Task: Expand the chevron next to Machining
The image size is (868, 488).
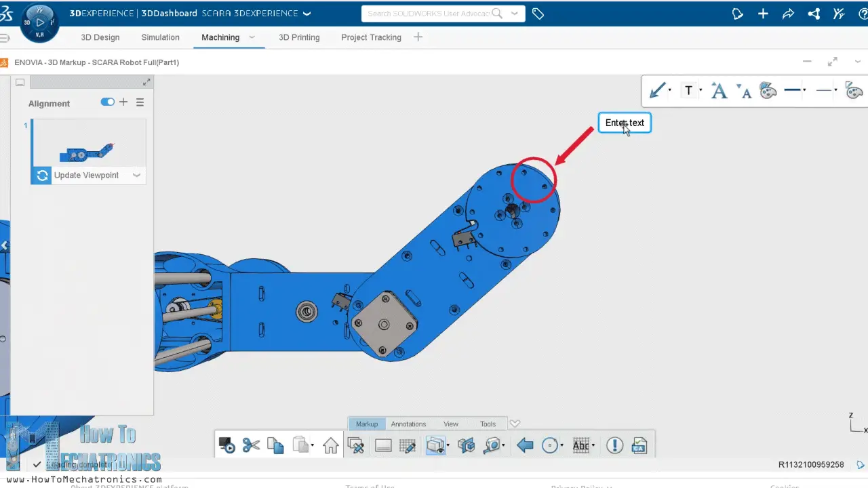Action: coord(252,37)
